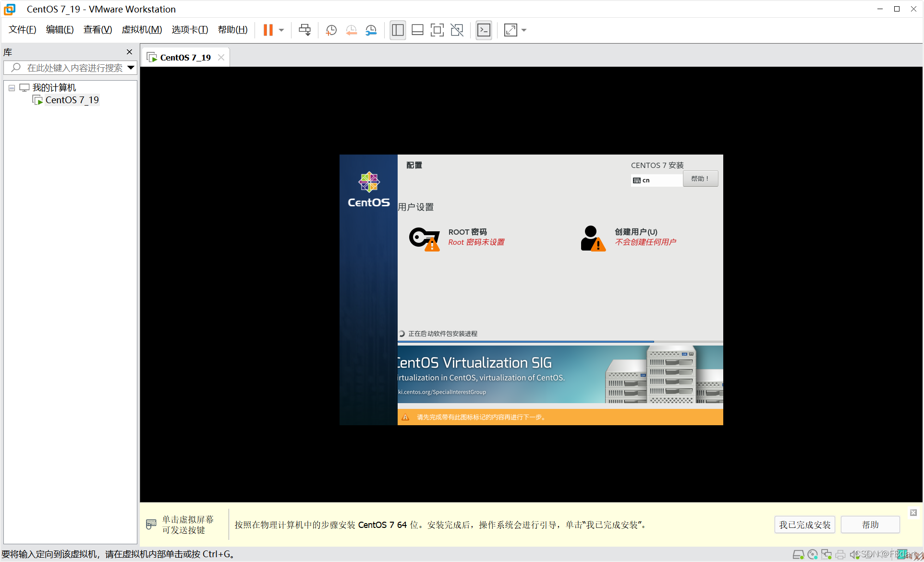This screenshot has height=562, width=924.
Task: Open the ROOT 密码 key icon
Action: point(424,238)
